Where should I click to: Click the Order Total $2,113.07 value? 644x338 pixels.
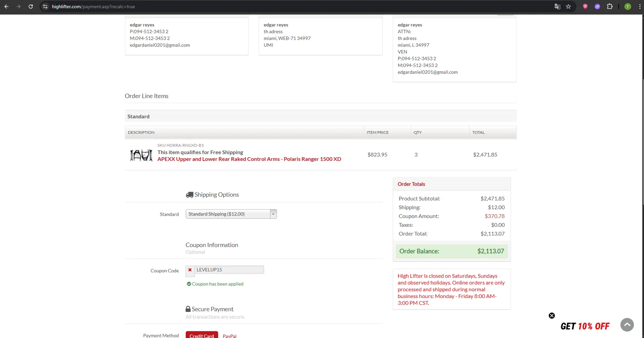pyautogui.click(x=492, y=234)
